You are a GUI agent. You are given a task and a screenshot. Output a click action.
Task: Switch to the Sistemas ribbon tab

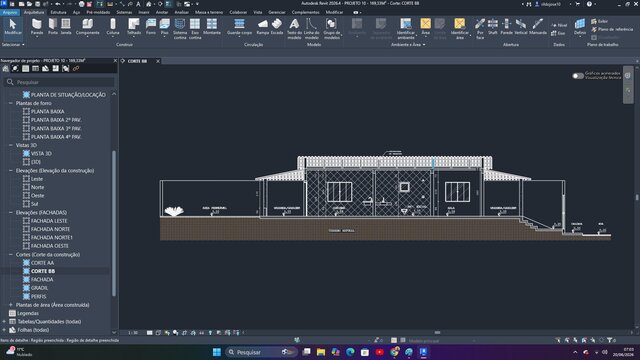(124, 12)
